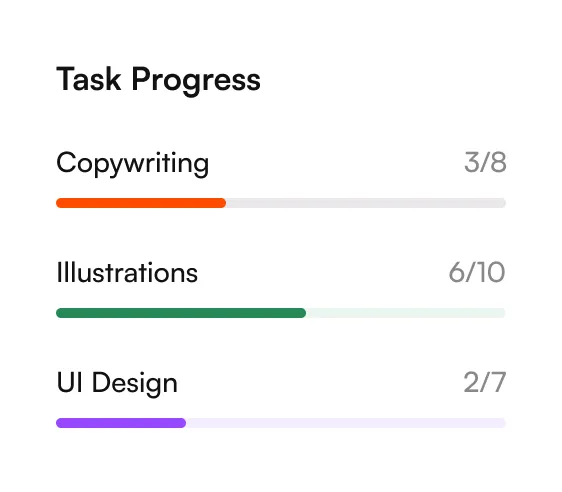Click the purple filled part of UI Design bar
Image resolution: width=562 pixels, height=492 pixels.
pyautogui.click(x=121, y=423)
